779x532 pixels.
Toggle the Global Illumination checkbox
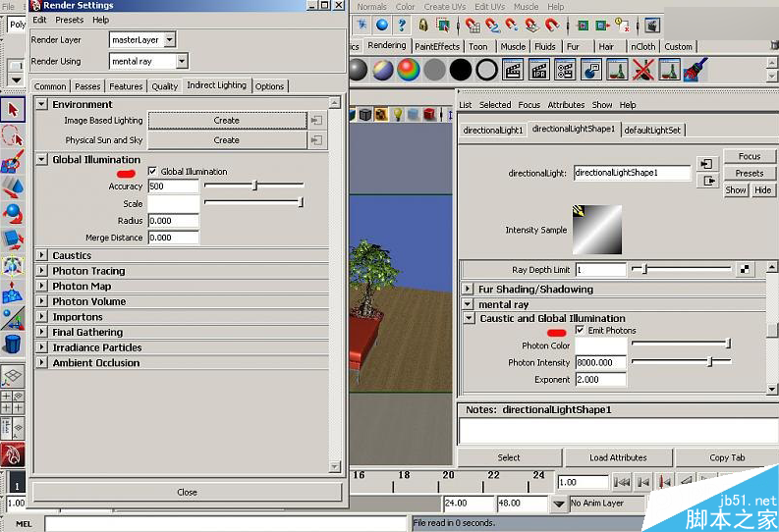click(152, 171)
